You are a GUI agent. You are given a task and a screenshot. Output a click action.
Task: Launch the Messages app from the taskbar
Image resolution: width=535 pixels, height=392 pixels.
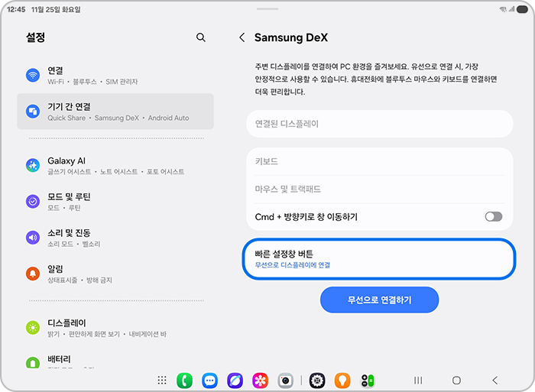pos(210,381)
